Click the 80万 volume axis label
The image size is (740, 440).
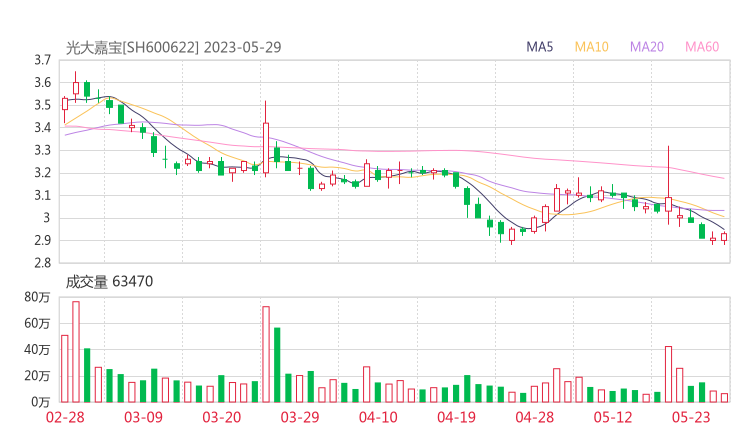point(37,297)
